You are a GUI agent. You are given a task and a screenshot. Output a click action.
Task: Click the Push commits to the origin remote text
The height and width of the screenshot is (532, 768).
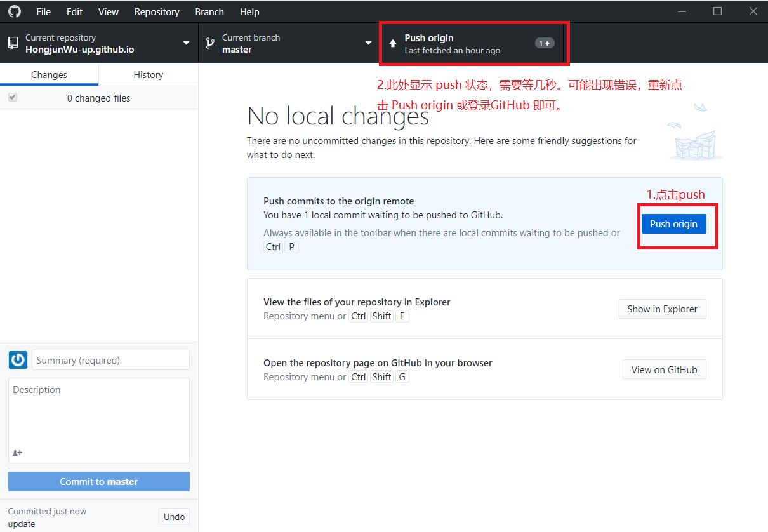339,201
